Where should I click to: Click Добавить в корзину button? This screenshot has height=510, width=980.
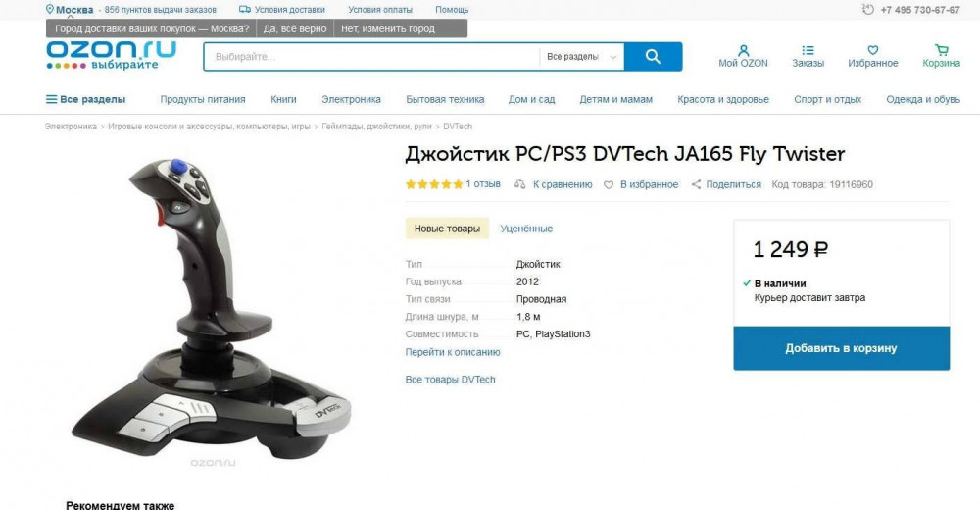pos(841,348)
